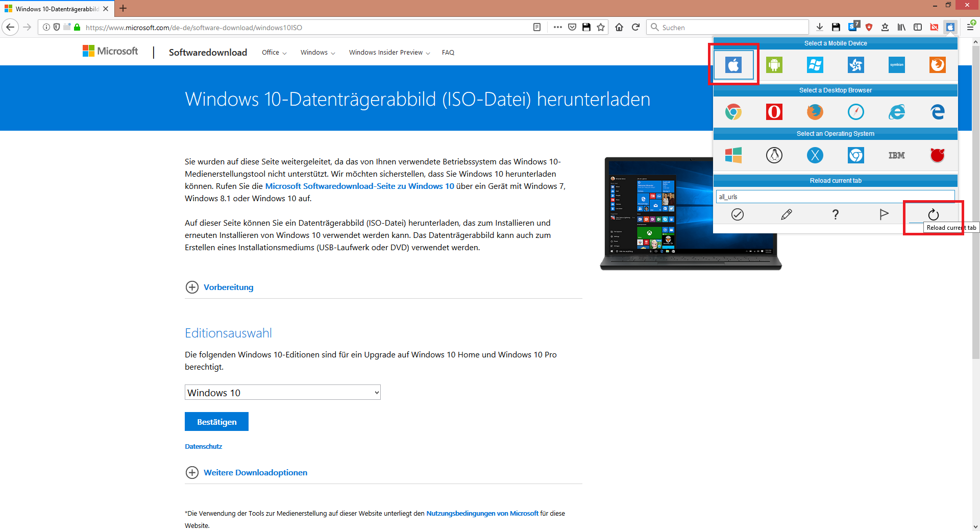Viewport: 980px width, 531px height.
Task: Select the Symbian mobile device icon
Action: [x=896, y=65]
